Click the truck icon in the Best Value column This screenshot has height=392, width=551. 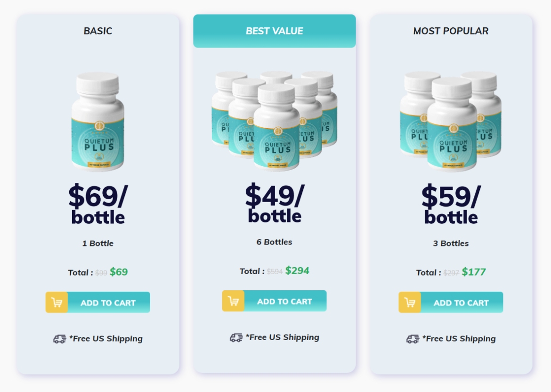(235, 338)
